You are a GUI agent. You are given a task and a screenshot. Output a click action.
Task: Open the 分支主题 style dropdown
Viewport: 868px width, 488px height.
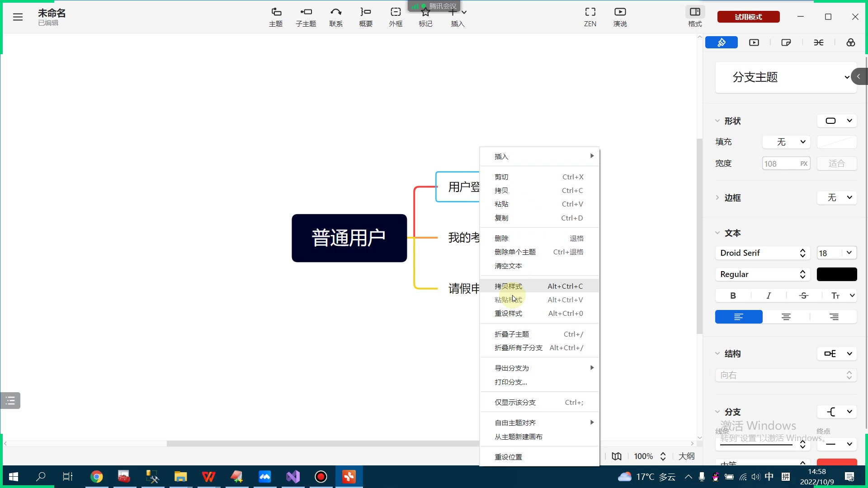[x=786, y=77]
